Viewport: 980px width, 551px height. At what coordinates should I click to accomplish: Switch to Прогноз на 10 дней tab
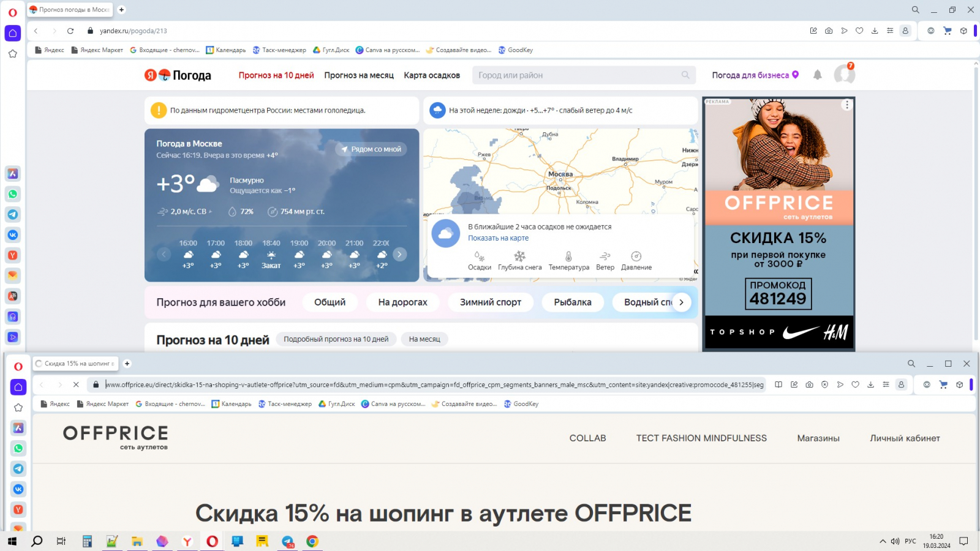click(x=276, y=75)
